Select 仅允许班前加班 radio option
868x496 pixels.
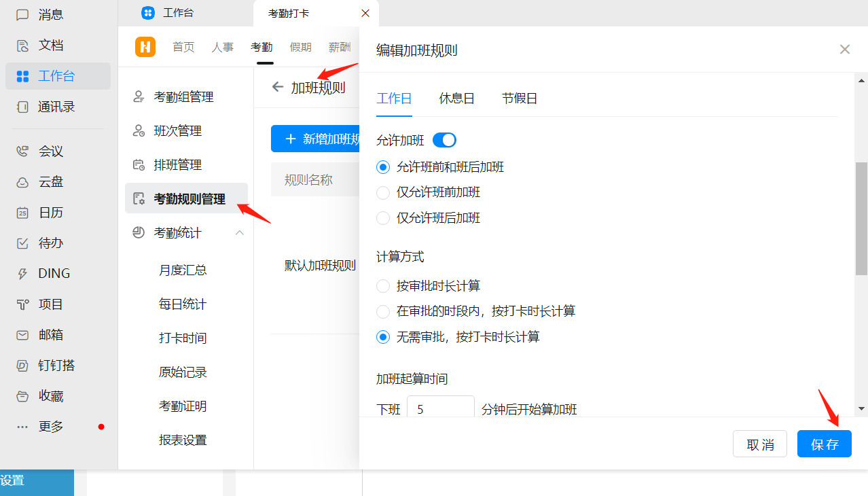383,192
